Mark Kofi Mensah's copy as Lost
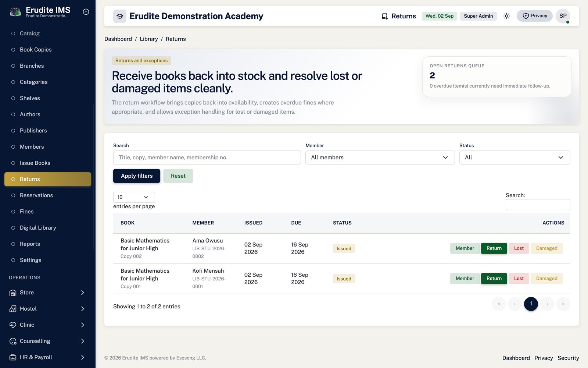The image size is (588, 368). (519, 279)
